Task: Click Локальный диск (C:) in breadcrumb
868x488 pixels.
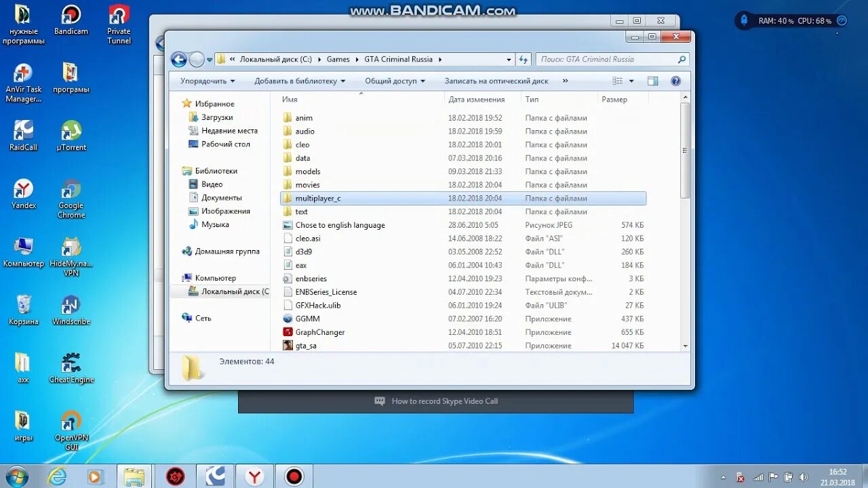Action: [x=275, y=60]
